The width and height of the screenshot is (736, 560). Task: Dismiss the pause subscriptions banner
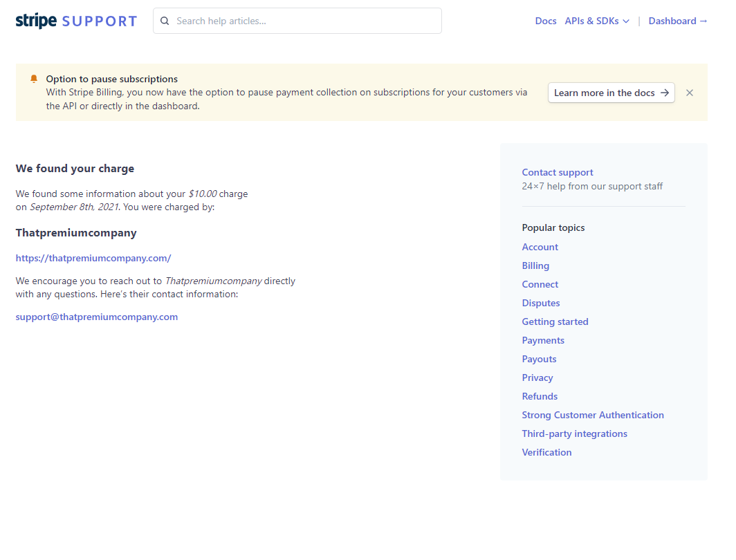click(690, 93)
